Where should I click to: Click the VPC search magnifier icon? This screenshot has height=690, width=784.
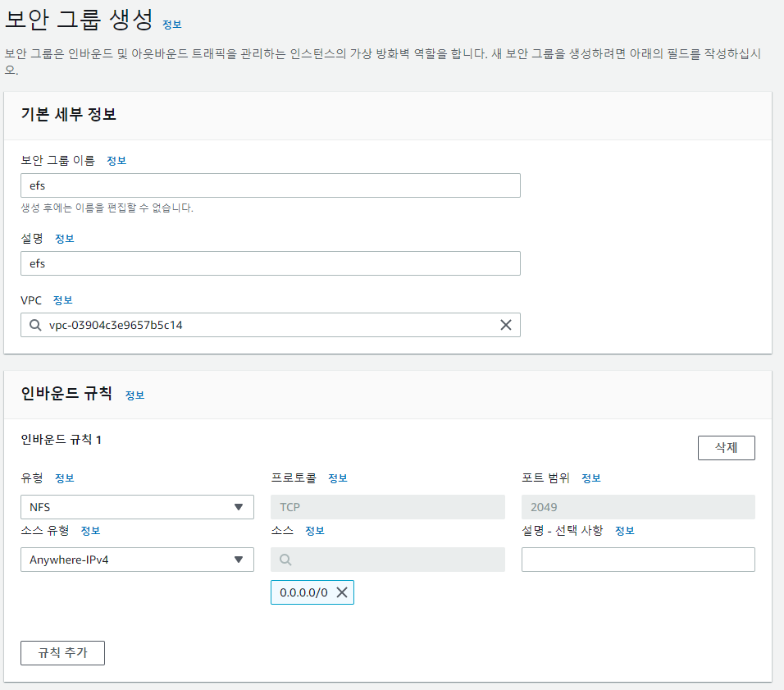point(35,325)
